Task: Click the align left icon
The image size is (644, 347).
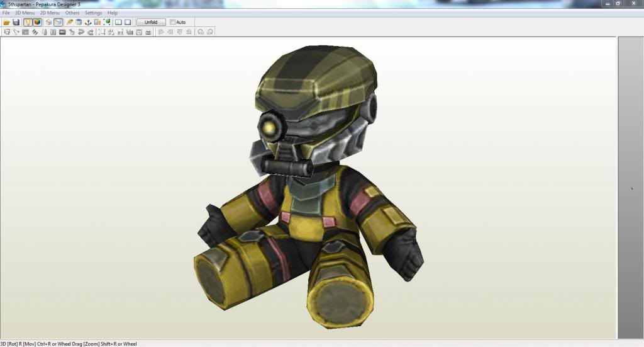Action: 160,32
